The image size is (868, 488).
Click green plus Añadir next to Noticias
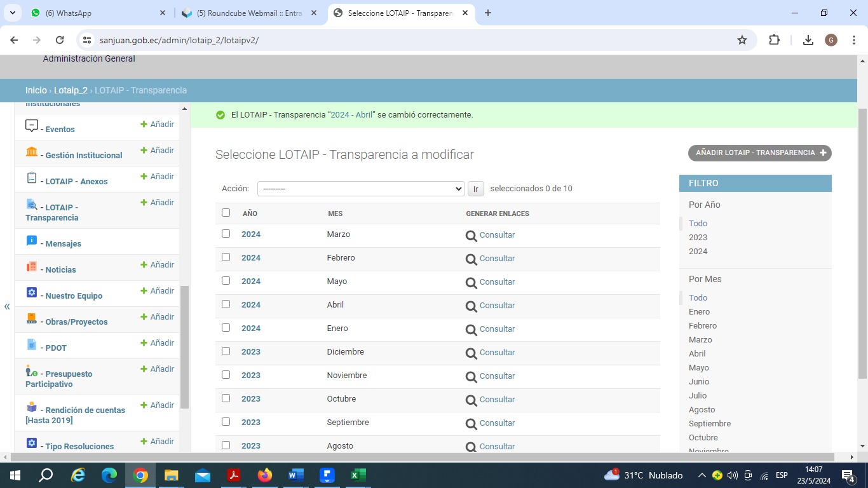[157, 265]
